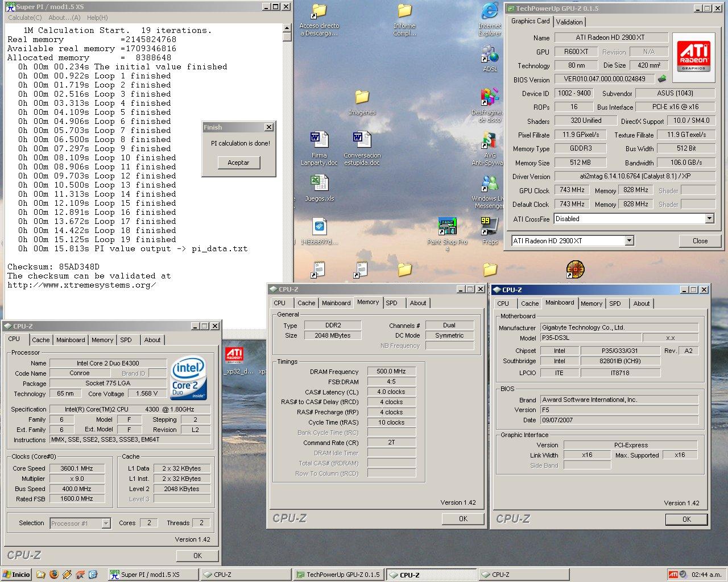The height and width of the screenshot is (582, 728).
Task: Click the Intel Core 2 Duo logo in CPU-Z
Action: (189, 378)
